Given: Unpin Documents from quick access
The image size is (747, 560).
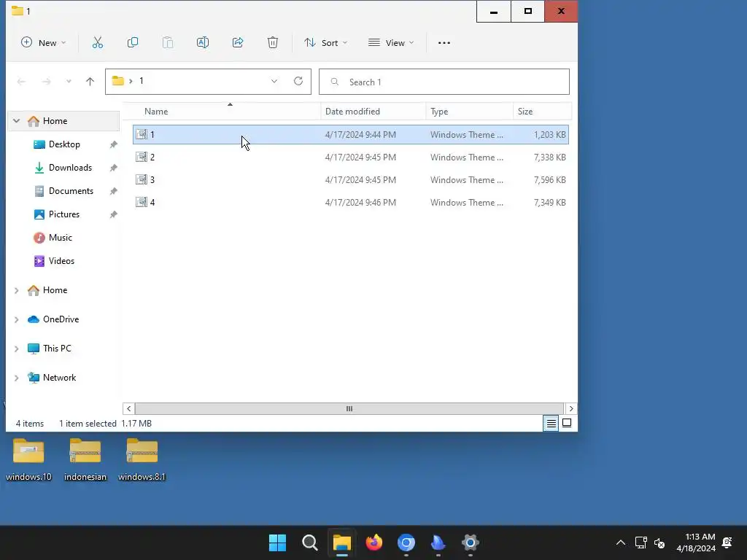Looking at the screenshot, I should point(113,191).
